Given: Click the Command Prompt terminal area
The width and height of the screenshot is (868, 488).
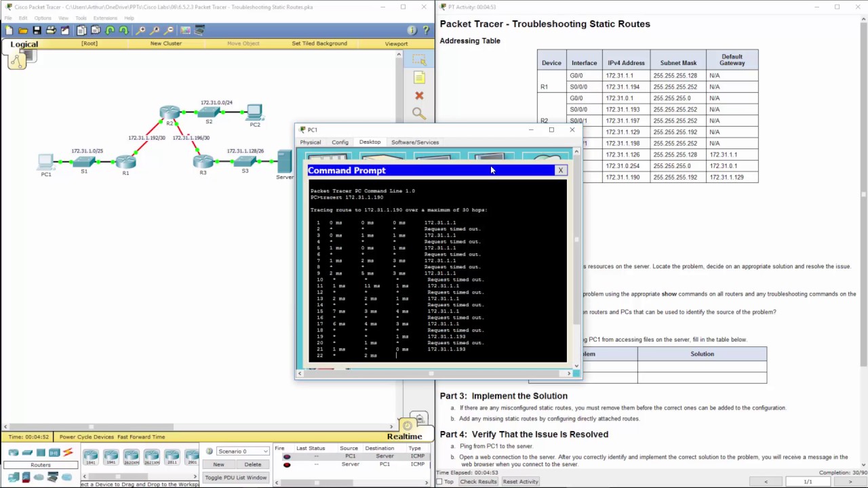Looking at the screenshot, I should (437, 270).
